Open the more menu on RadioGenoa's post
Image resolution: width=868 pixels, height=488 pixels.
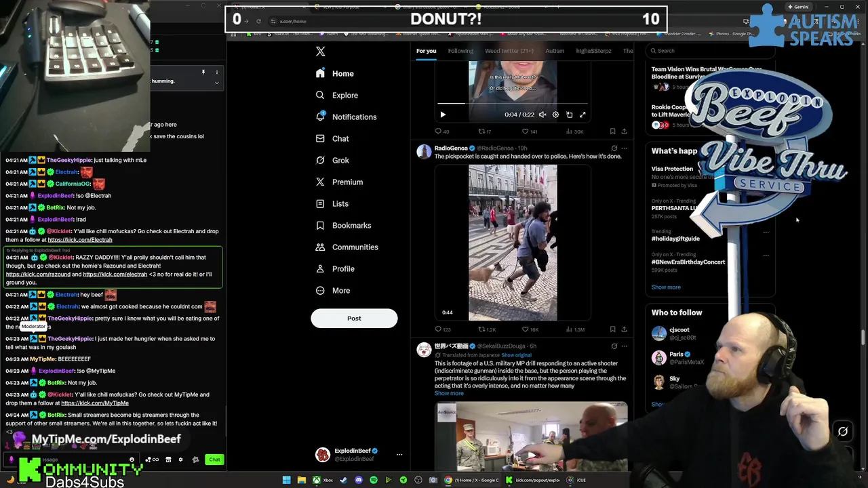[624, 148]
